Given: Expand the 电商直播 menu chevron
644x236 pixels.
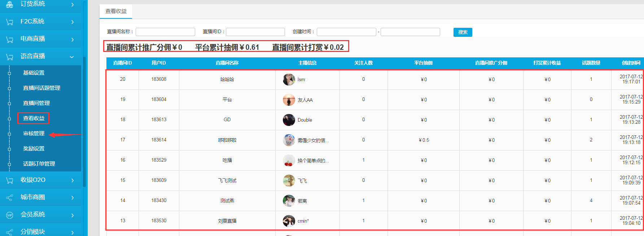Looking at the screenshot, I should 73,39.
